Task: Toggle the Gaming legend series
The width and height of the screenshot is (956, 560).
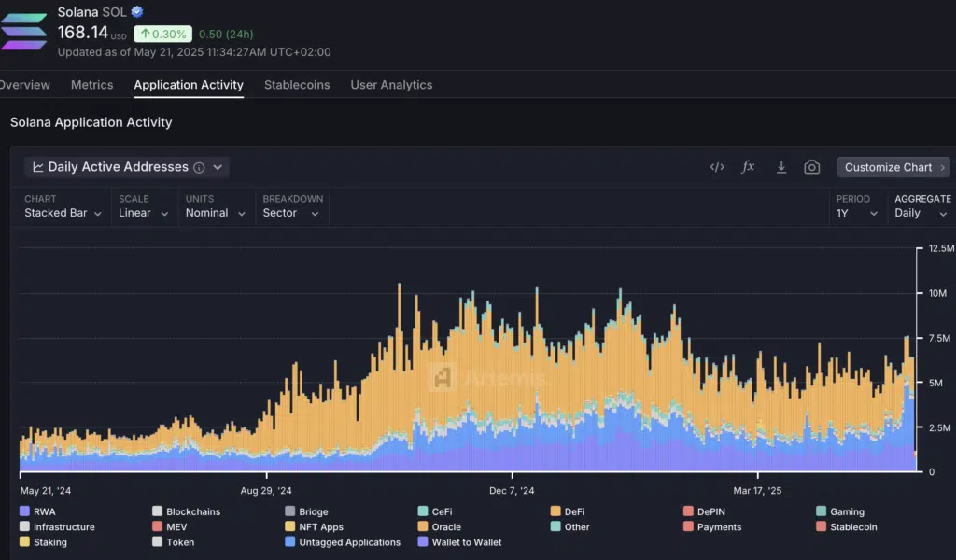Action: pos(840,511)
